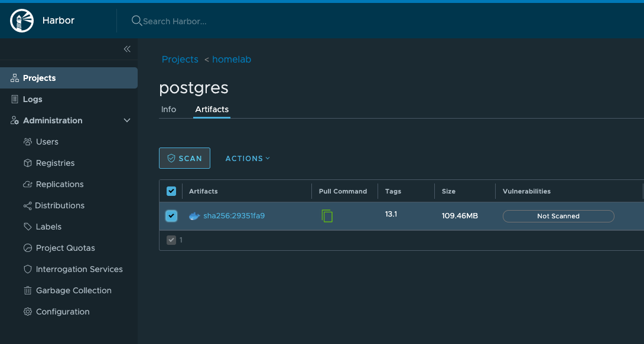Click the Users group icon
This screenshot has width=644, height=344.
(28, 142)
